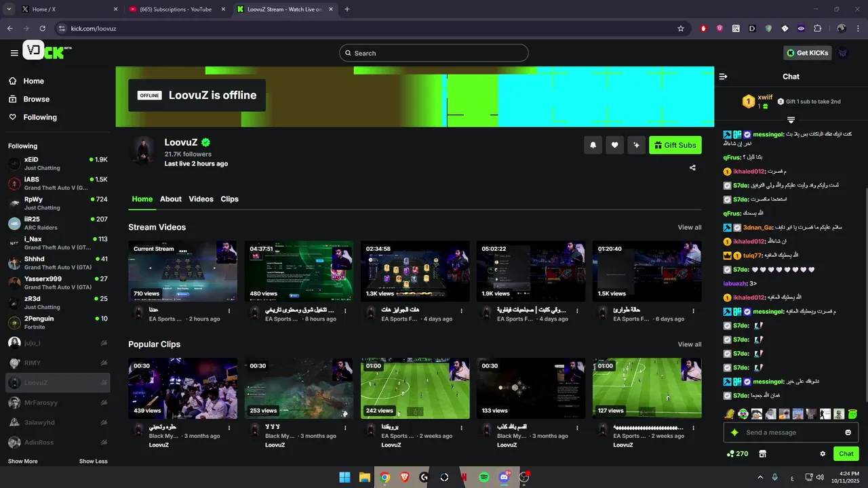Image resolution: width=868 pixels, height=488 pixels.
Task: Click Show Less in Following list
Action: [94, 462]
